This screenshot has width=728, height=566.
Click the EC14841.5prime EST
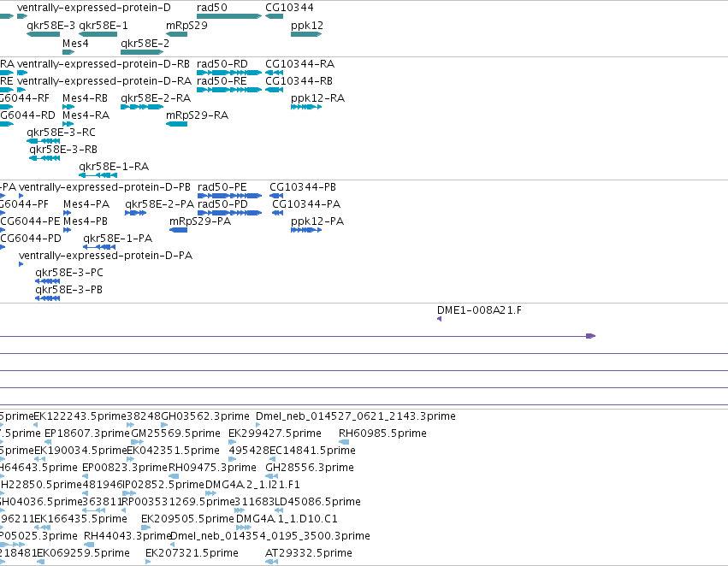coord(273,459)
